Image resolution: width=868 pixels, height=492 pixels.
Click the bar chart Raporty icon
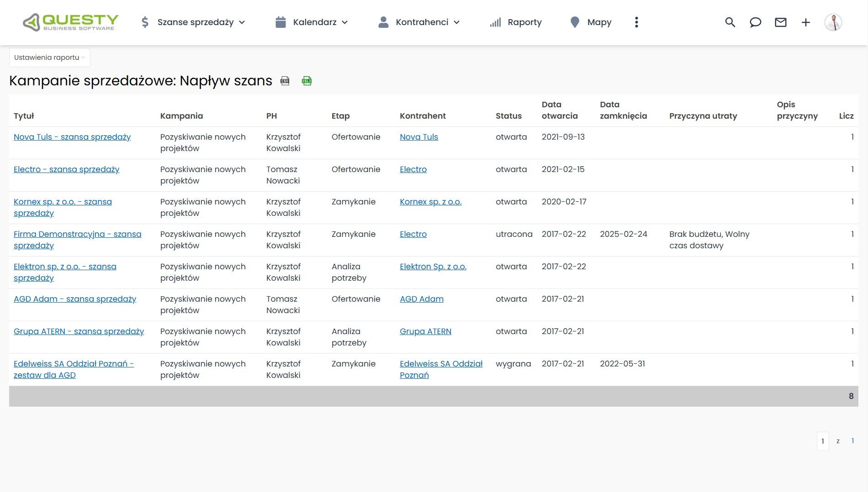[495, 22]
